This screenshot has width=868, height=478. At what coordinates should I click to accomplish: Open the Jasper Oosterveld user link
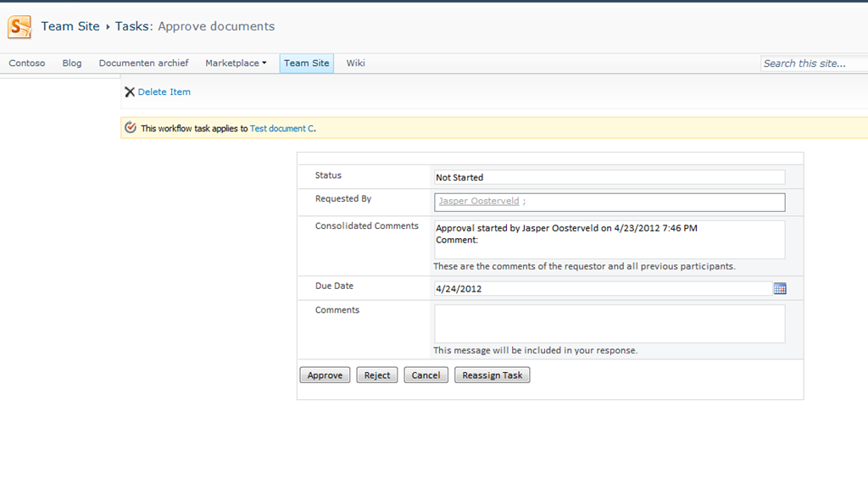pos(479,202)
